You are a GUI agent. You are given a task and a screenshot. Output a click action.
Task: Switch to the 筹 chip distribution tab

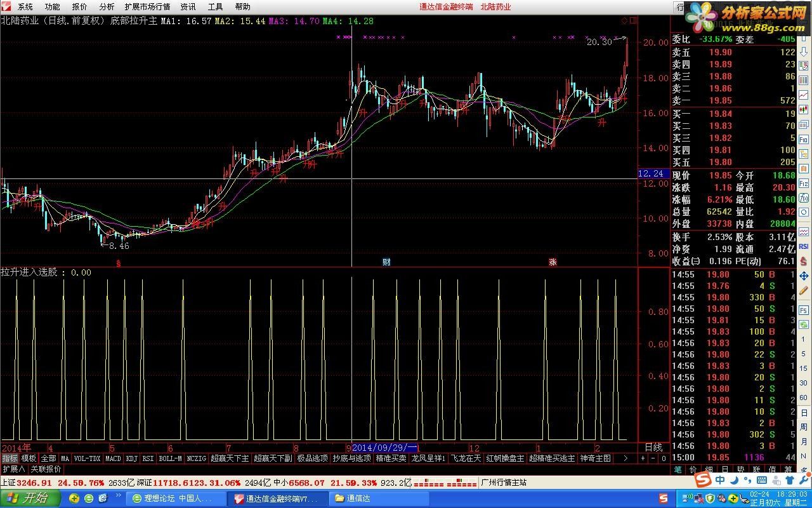point(788,470)
